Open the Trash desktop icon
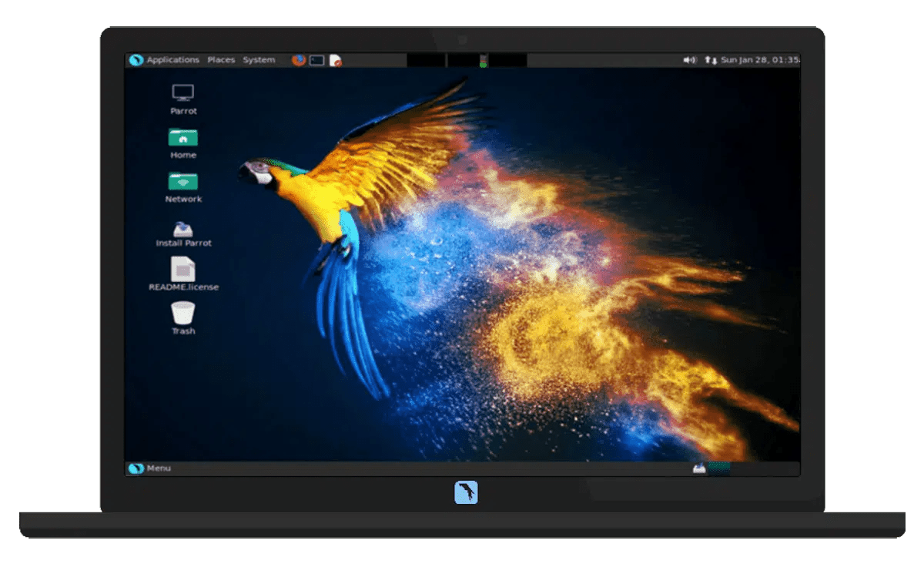This screenshot has height=564, width=924. [183, 319]
